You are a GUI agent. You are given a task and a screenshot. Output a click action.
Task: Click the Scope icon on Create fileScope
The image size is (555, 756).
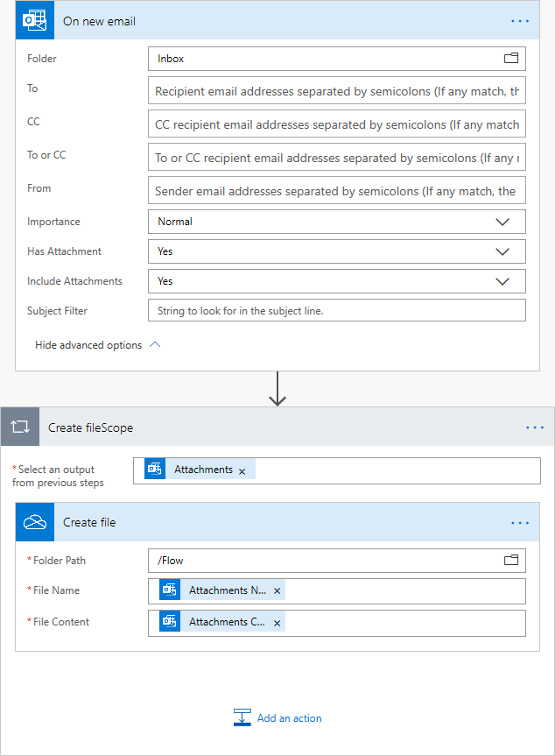point(19,427)
